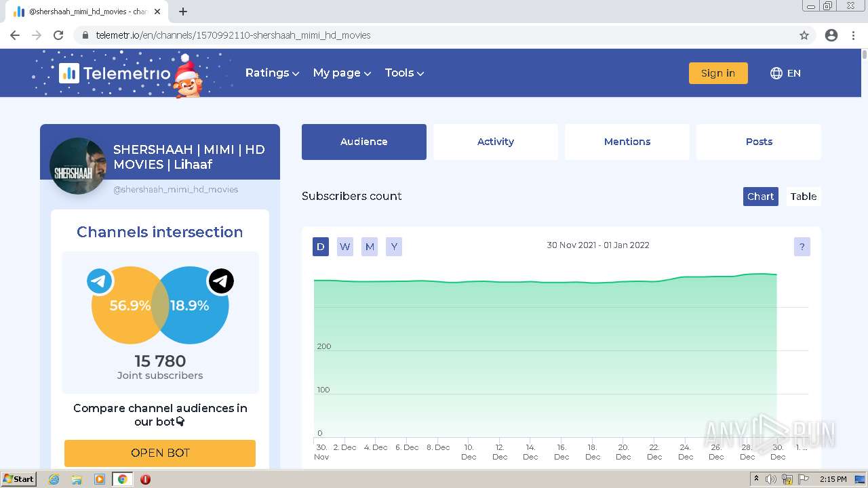Show hidden system tray icons
Screen dimensions: 868x488
tap(757, 479)
